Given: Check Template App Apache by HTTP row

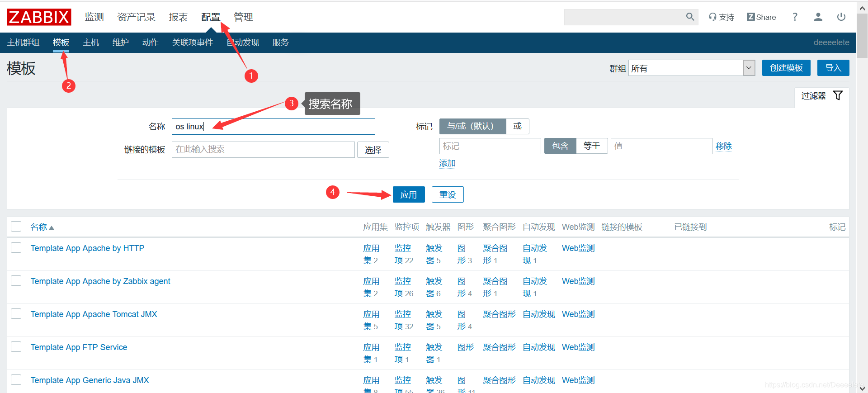Looking at the screenshot, I should point(16,248).
